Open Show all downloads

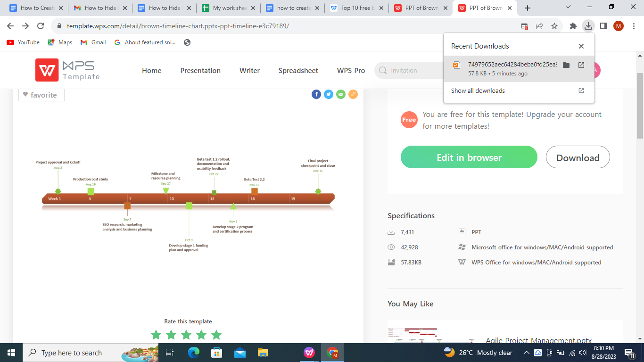click(x=478, y=90)
